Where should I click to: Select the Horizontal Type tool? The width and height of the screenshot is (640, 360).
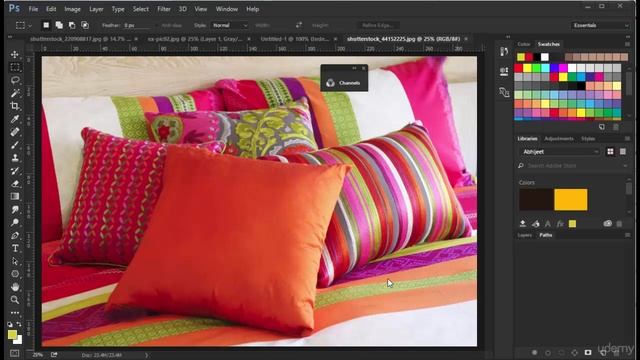pos(15,248)
